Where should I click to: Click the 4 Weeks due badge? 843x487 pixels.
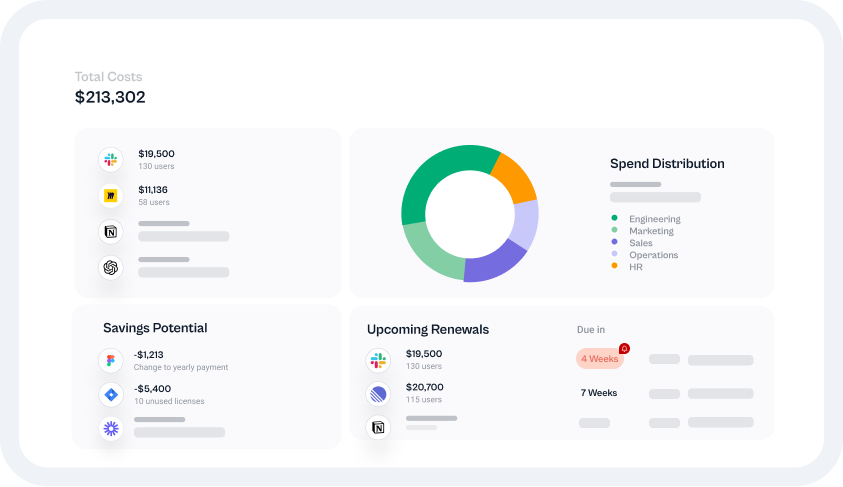point(599,359)
